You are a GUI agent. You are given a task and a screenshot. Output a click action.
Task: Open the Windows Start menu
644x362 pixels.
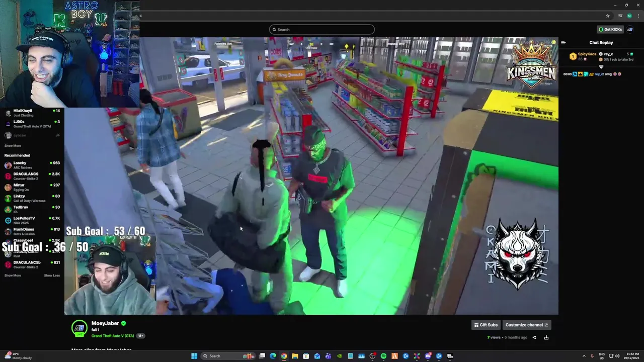pos(194,356)
